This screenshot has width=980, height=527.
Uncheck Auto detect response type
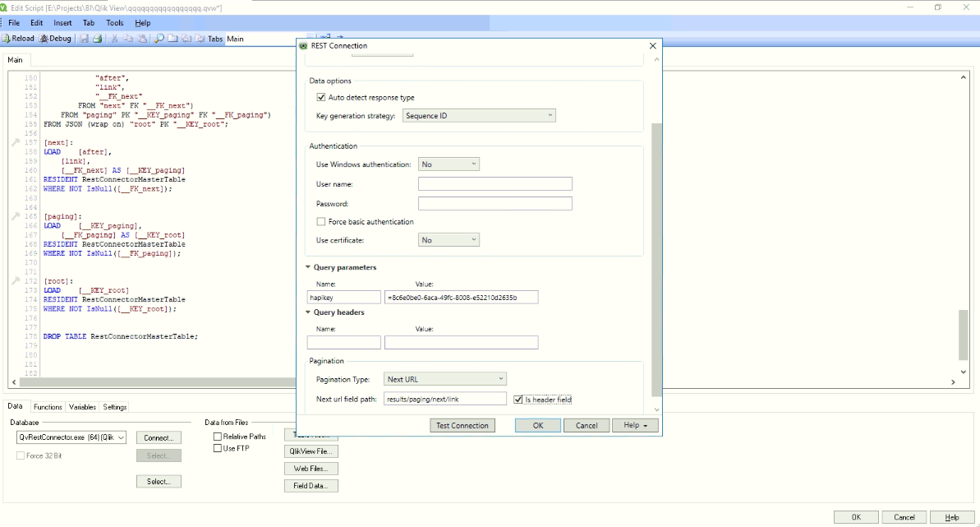(x=321, y=98)
